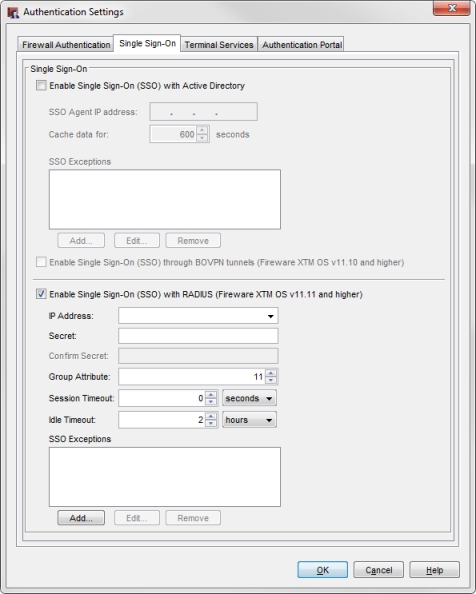Switch to the Firewall Authentication tab

point(66,45)
